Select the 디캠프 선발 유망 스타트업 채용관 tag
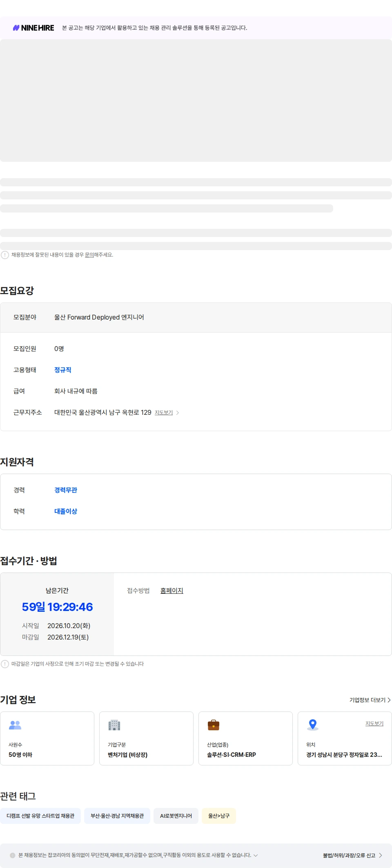This screenshot has height=868, width=392. (40, 816)
